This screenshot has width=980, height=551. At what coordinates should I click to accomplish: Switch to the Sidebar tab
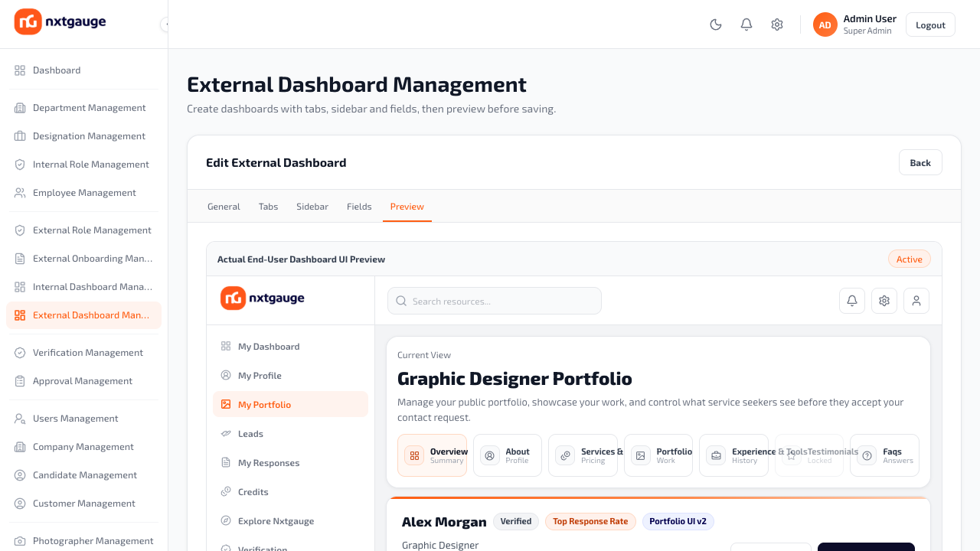click(x=312, y=207)
